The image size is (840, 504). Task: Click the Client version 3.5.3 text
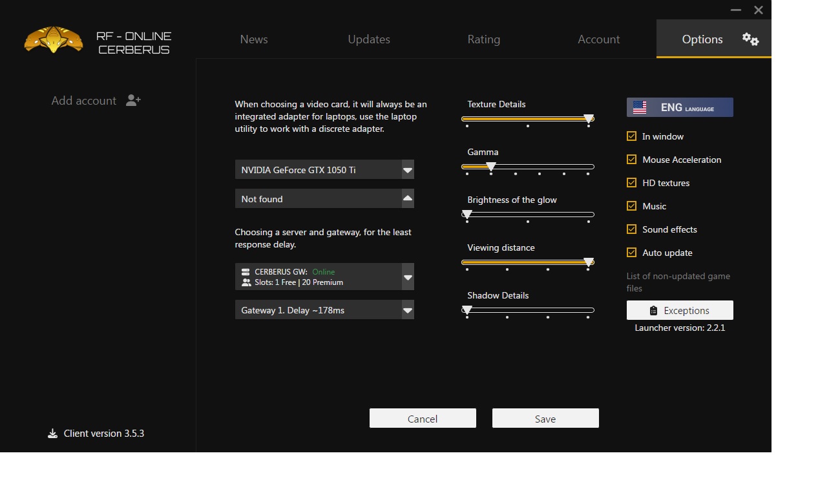point(104,434)
